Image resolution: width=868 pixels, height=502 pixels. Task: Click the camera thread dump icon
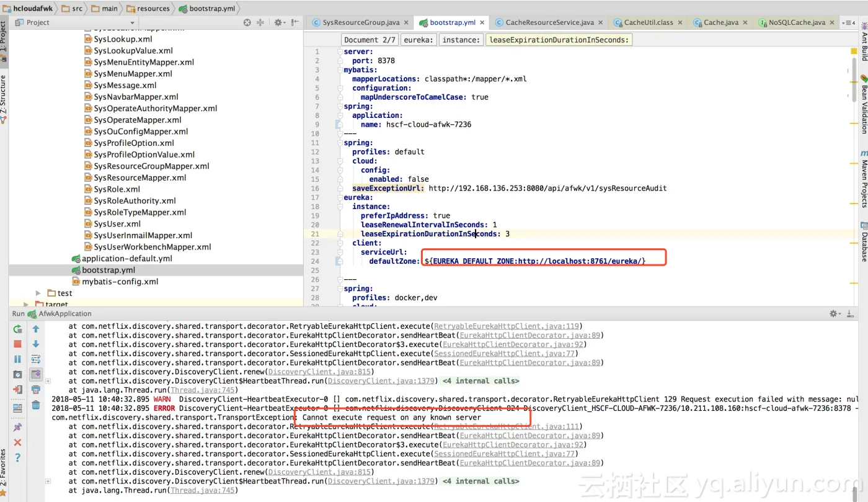point(17,375)
